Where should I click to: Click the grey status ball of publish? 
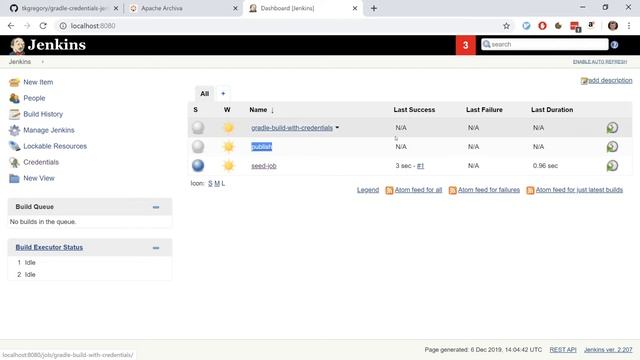pos(198,146)
